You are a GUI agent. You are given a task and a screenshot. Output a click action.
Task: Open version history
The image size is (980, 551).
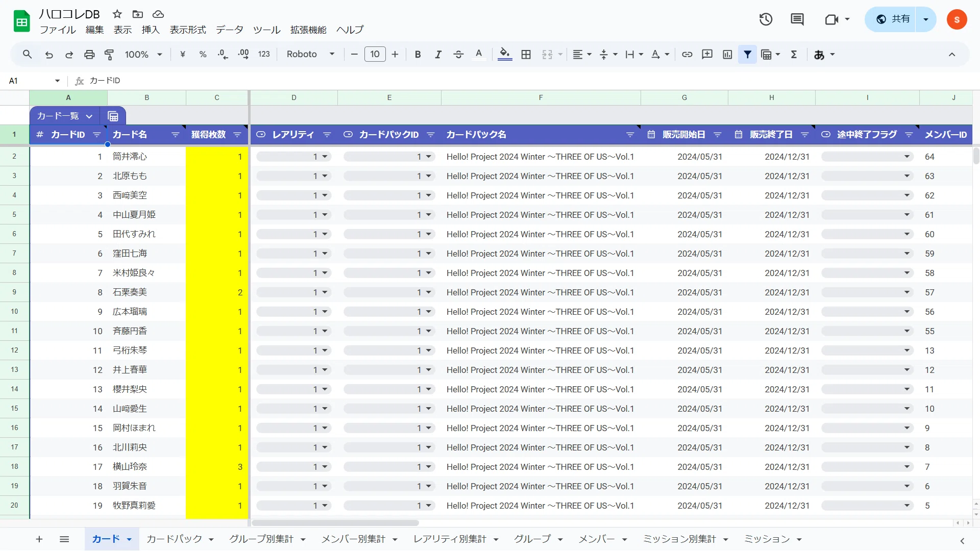(766, 19)
